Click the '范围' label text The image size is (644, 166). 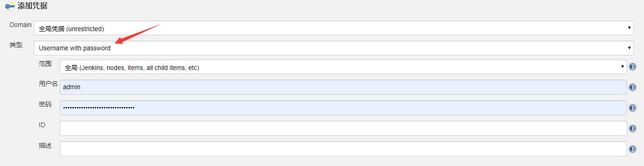(x=45, y=64)
